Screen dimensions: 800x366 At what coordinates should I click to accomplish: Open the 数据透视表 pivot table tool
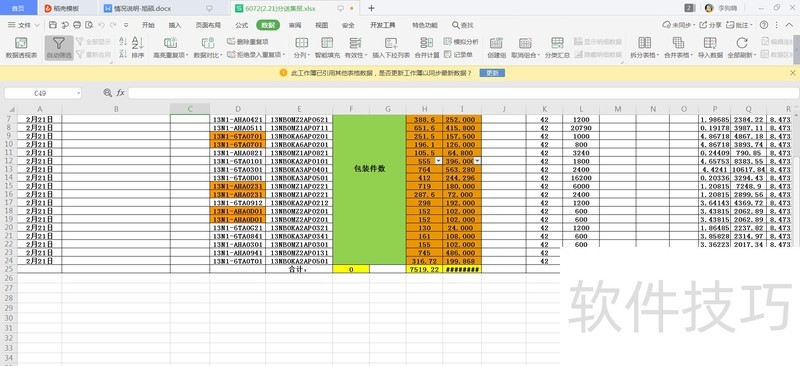[21, 48]
